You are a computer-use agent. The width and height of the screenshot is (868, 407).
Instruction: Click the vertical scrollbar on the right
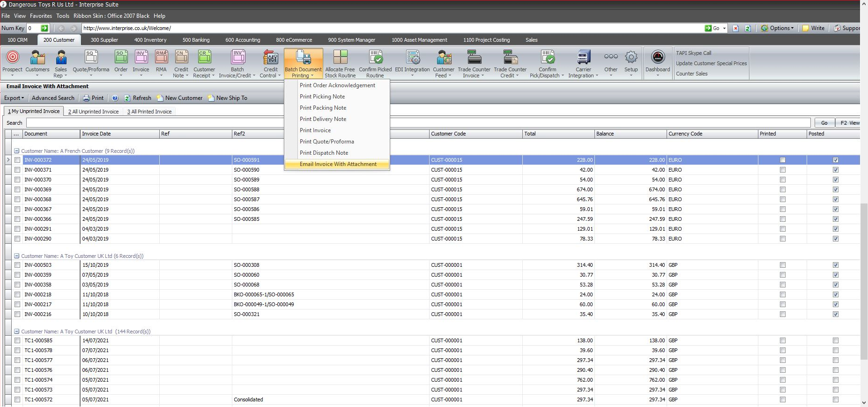point(864,281)
